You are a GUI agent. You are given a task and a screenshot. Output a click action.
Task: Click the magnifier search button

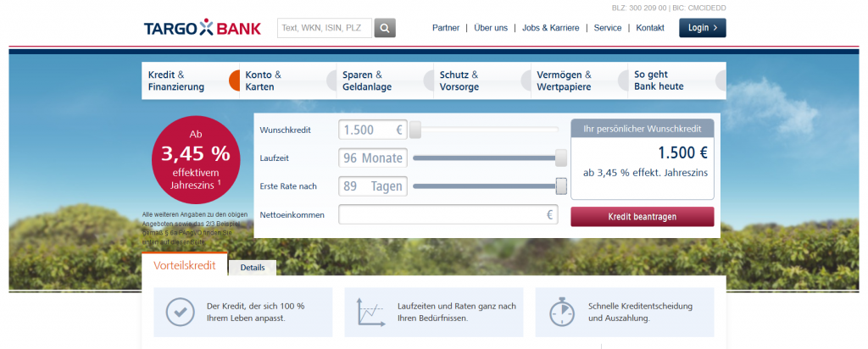coord(385,28)
